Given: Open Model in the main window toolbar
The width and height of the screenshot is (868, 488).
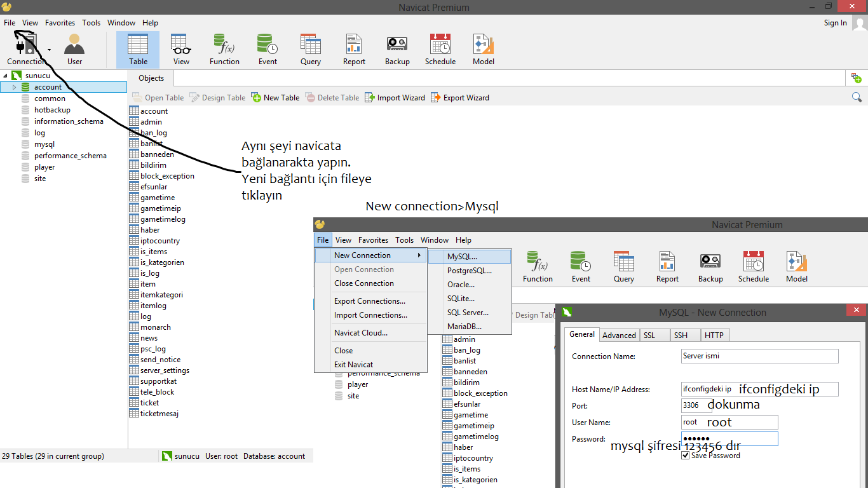Looking at the screenshot, I should [x=484, y=50].
